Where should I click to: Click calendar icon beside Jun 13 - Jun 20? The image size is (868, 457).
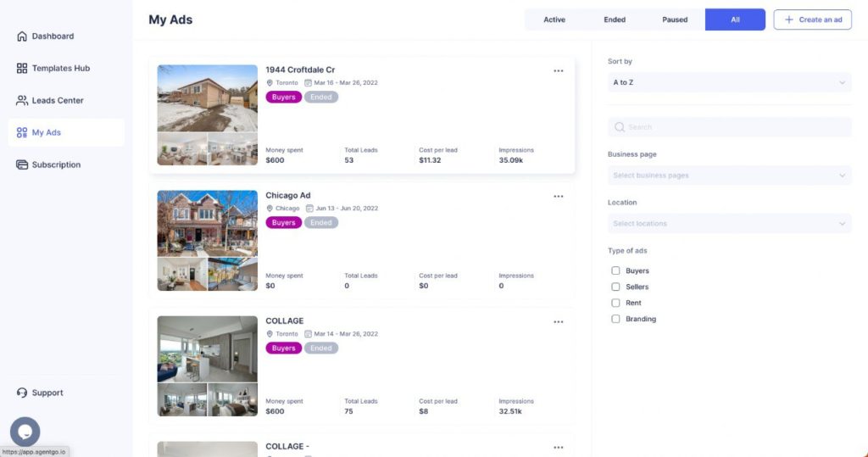click(309, 209)
